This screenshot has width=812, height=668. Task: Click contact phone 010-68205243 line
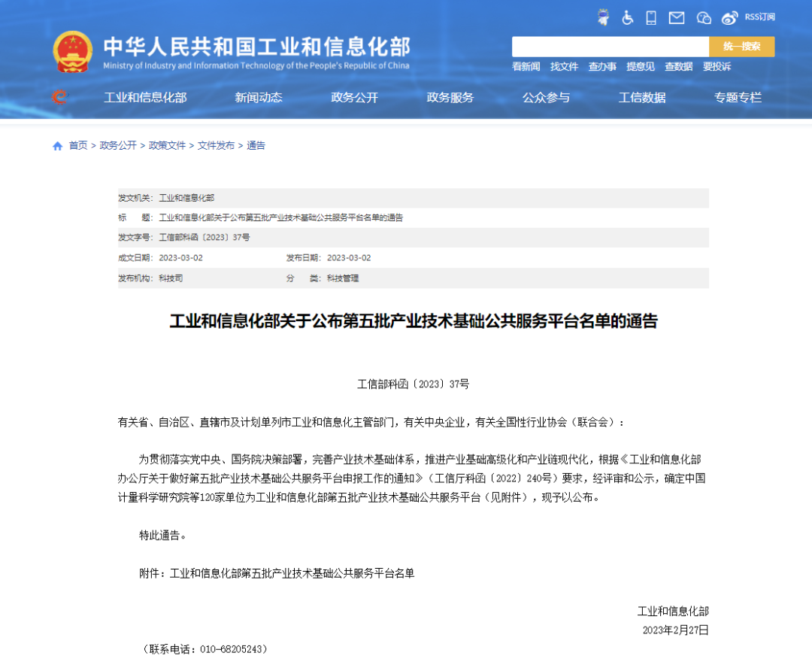[205, 649]
